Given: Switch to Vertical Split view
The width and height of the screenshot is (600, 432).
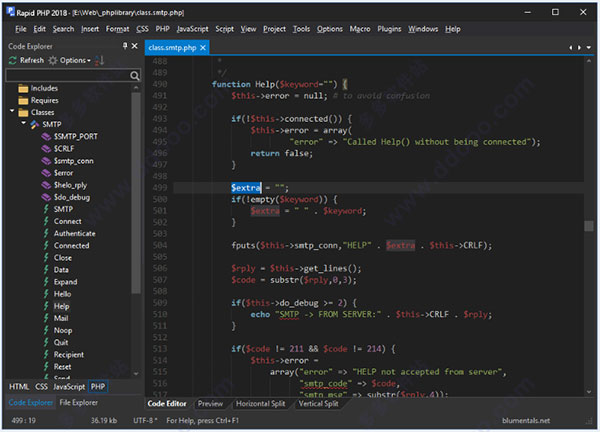Looking at the screenshot, I should pos(318,404).
